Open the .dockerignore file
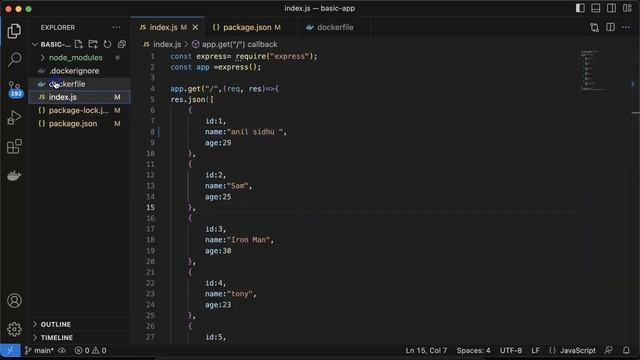Screen dimensions: 640x360 pos(74,71)
